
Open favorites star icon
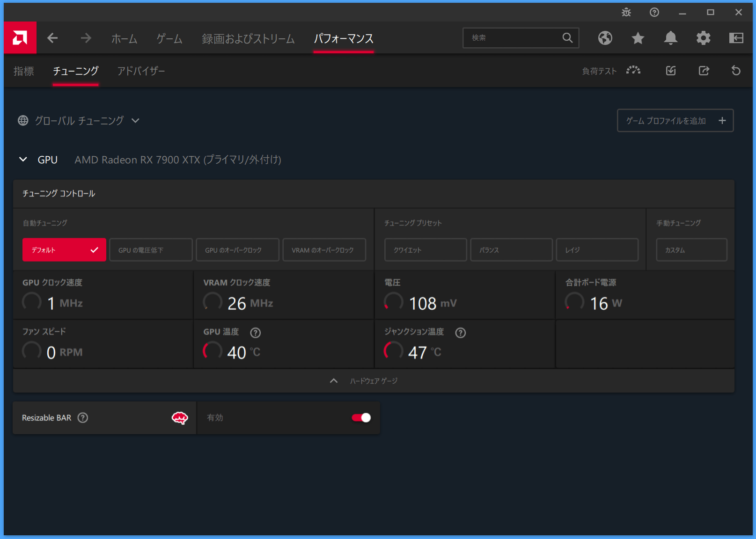coord(638,38)
